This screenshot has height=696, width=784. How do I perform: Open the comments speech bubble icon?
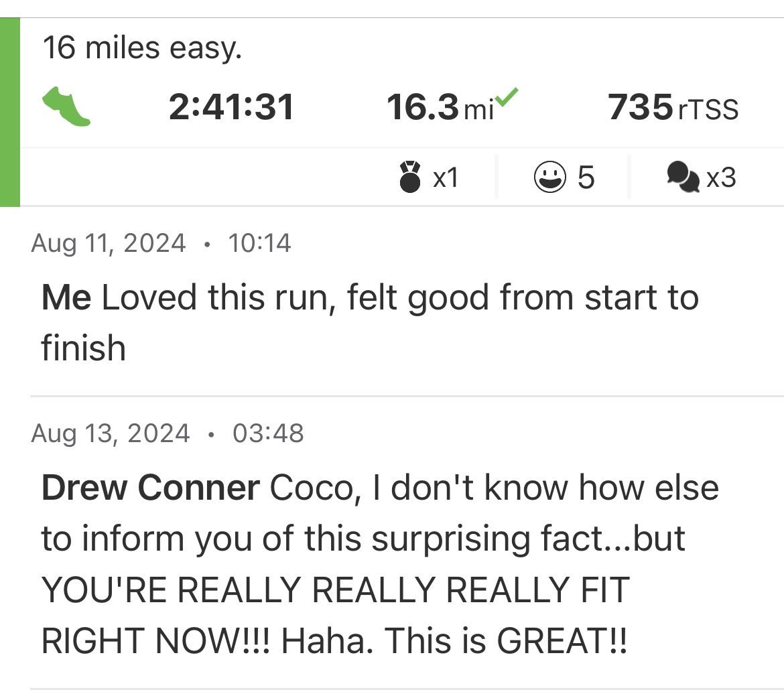tap(683, 178)
